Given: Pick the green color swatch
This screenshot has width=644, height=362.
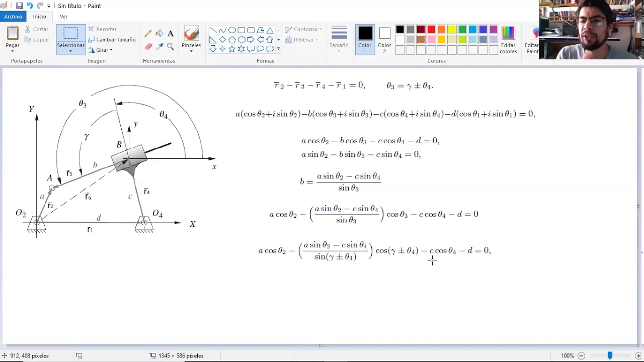Looking at the screenshot, I should 462,30.
